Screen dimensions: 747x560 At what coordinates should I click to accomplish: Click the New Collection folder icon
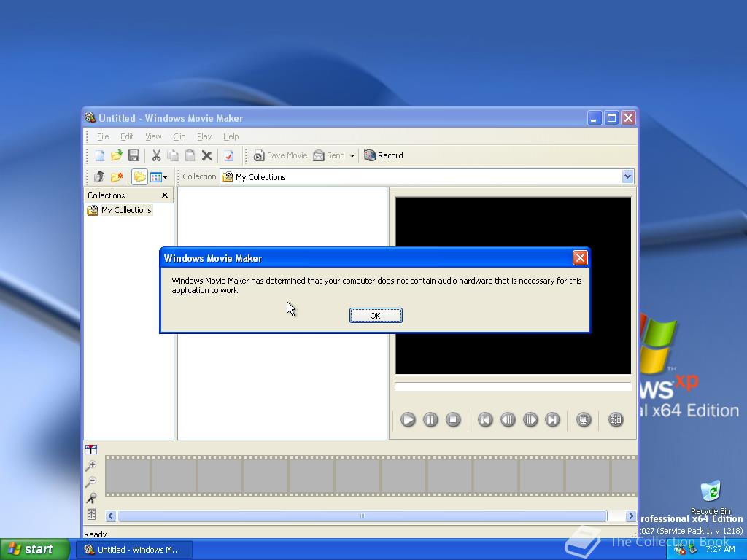coord(117,176)
